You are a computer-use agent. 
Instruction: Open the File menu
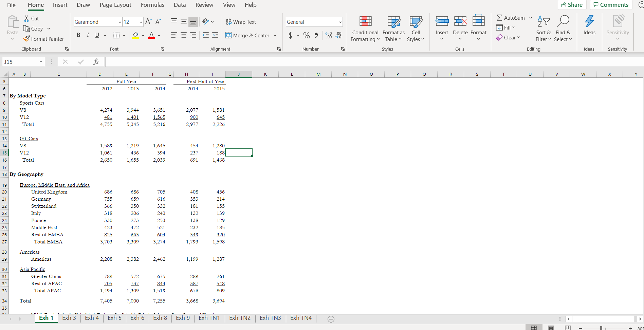11,5
